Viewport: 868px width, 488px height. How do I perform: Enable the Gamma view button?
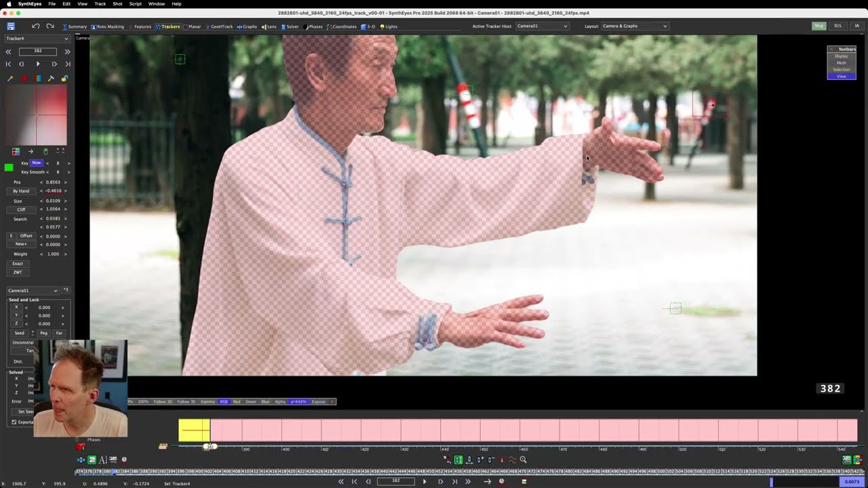[208, 402]
